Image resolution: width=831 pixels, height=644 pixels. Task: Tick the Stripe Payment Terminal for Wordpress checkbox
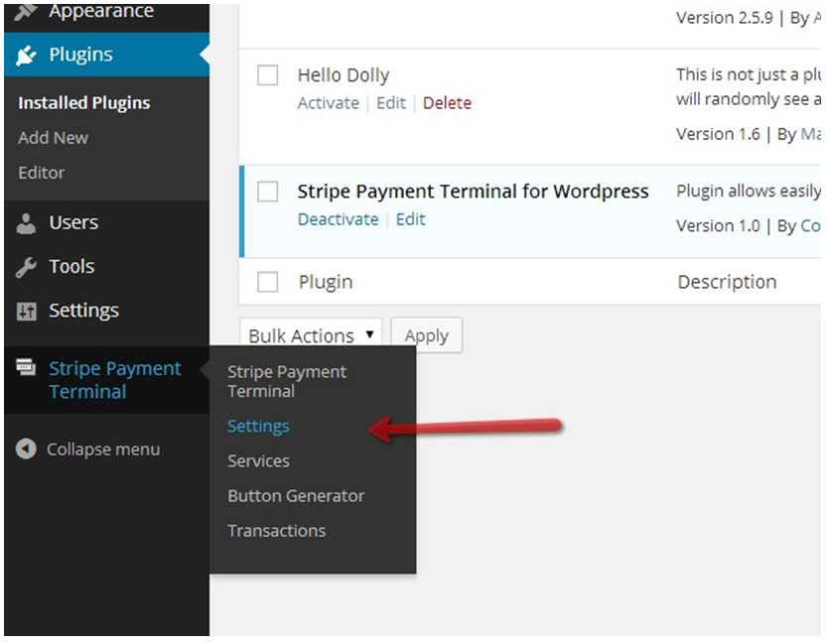267,192
